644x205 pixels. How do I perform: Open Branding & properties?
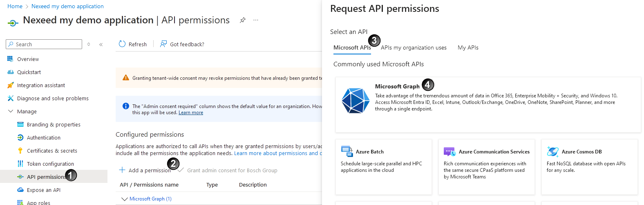[54, 124]
